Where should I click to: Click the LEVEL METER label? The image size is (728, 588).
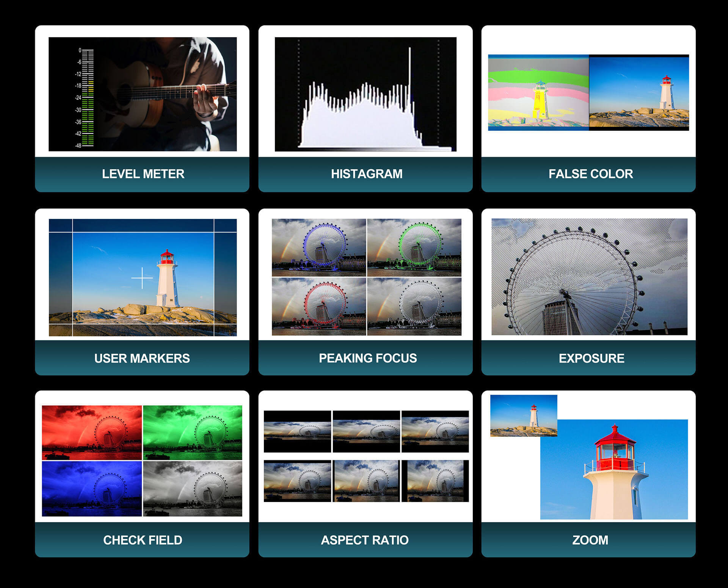click(143, 174)
